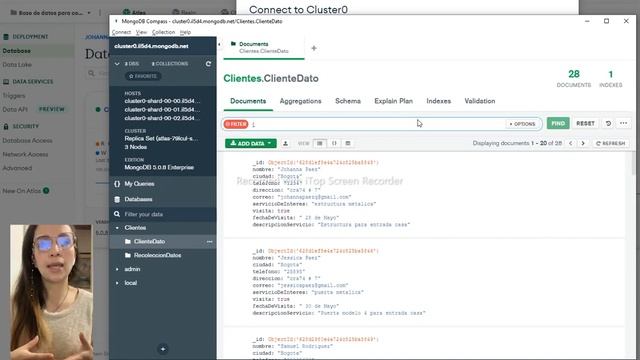Screen dimensions: 640x360
Task: Click the Find button
Action: [x=558, y=123]
